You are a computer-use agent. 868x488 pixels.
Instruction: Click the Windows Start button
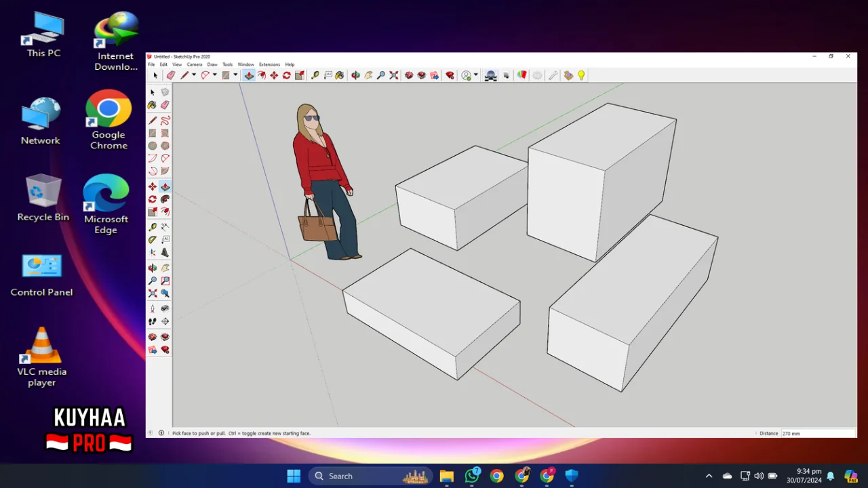pos(294,476)
